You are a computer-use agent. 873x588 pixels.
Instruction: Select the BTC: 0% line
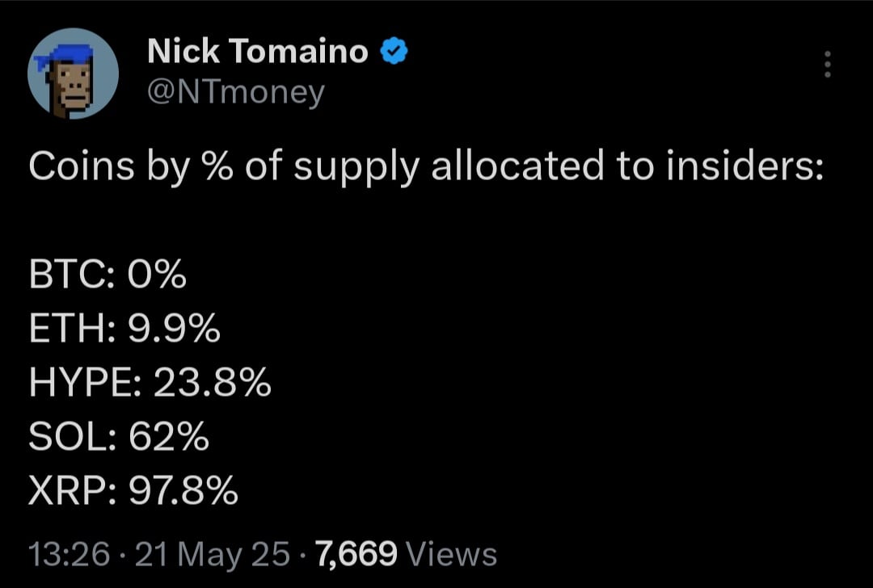coord(108,275)
